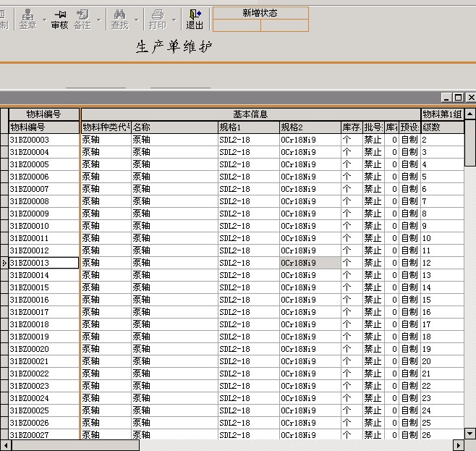Select material cell 31BZ00020

pos(43,349)
